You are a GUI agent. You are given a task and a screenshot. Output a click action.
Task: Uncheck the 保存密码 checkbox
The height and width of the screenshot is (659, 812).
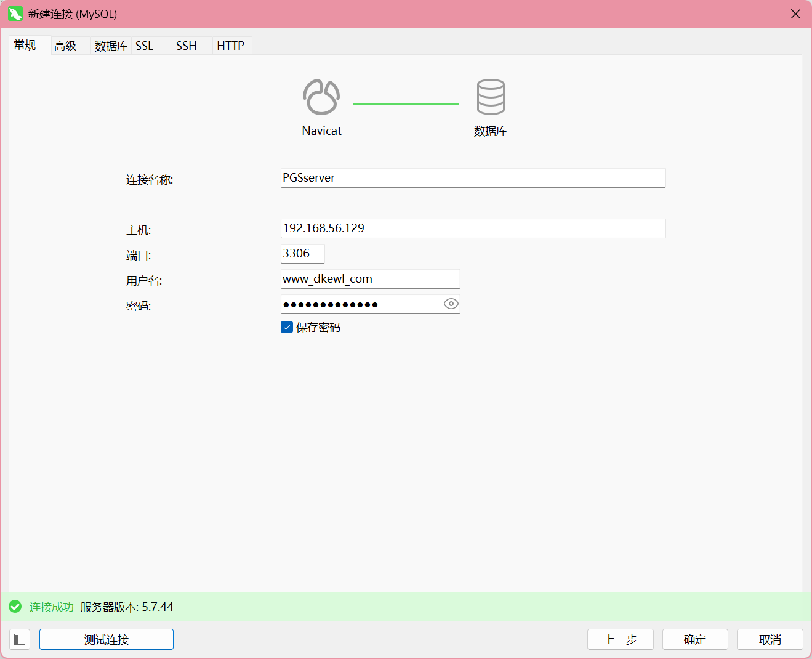click(x=287, y=327)
